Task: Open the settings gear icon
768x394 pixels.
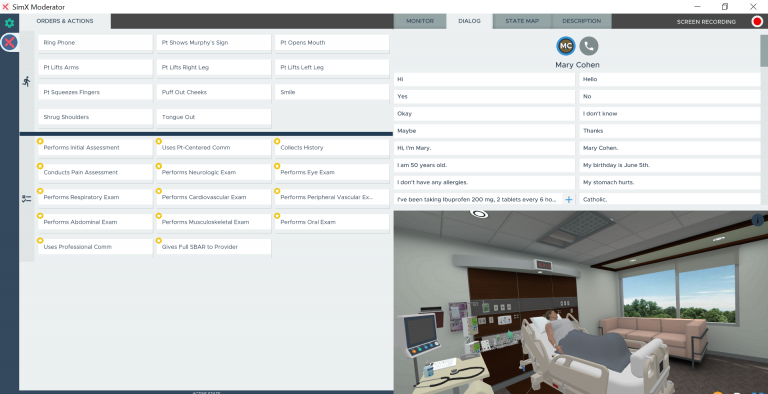Action: (9, 23)
